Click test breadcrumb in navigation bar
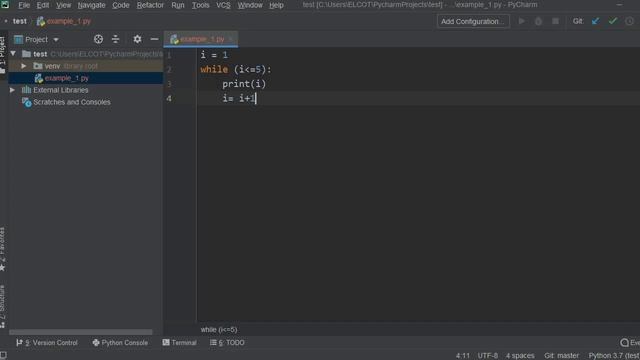Screen dimensions: 640x360 click(x=20, y=21)
